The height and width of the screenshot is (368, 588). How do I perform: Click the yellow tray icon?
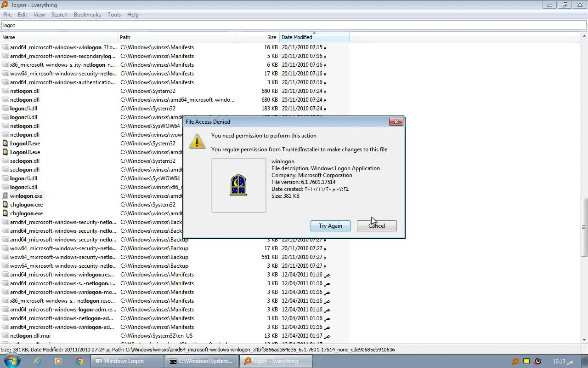pos(527,361)
